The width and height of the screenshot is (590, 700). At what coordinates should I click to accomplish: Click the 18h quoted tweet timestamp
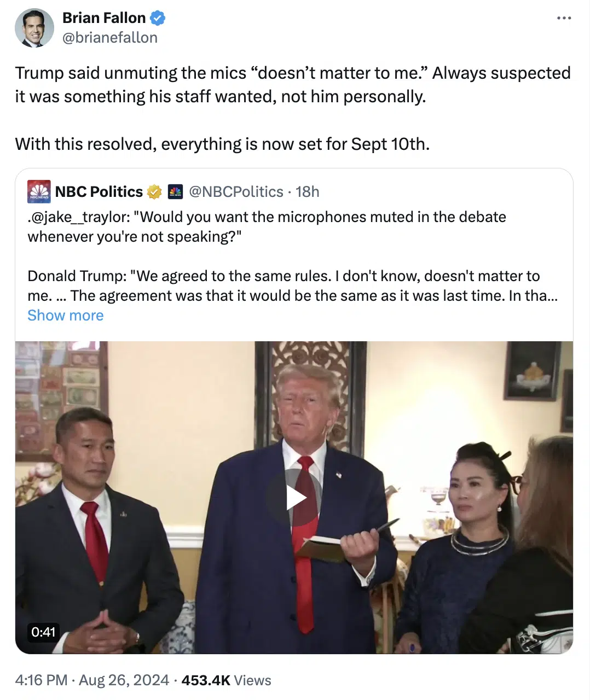pos(308,192)
